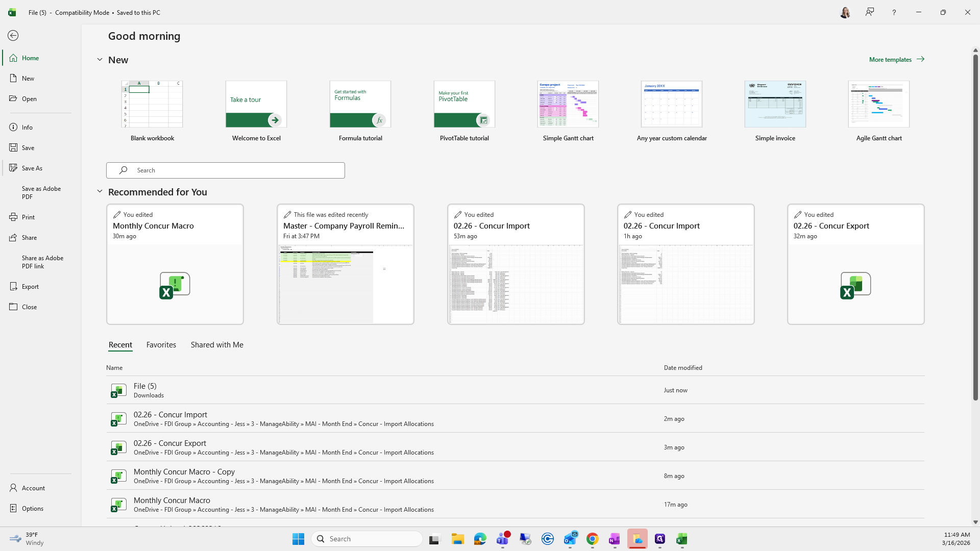Open the Export page
Viewport: 980px width, 551px height.
click(30, 286)
